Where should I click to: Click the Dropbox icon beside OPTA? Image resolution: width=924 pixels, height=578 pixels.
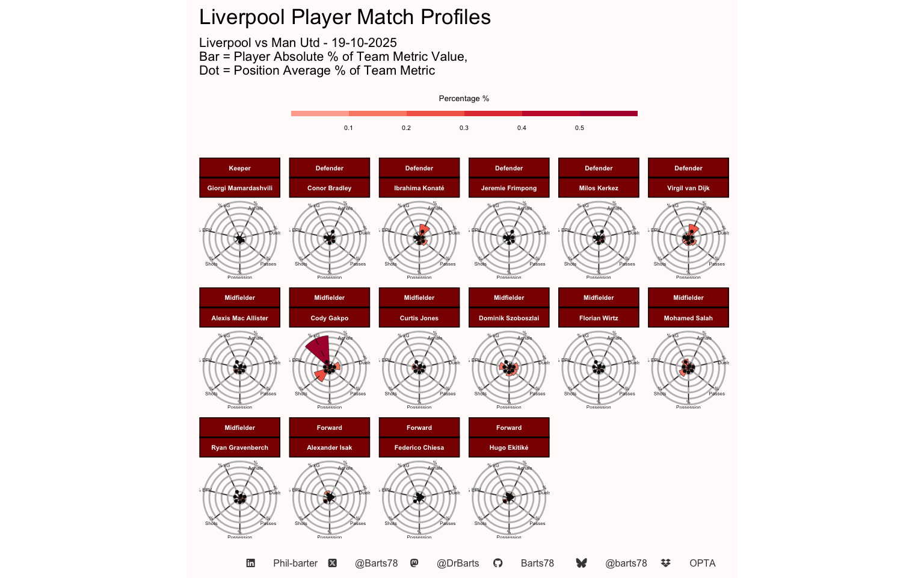point(665,563)
